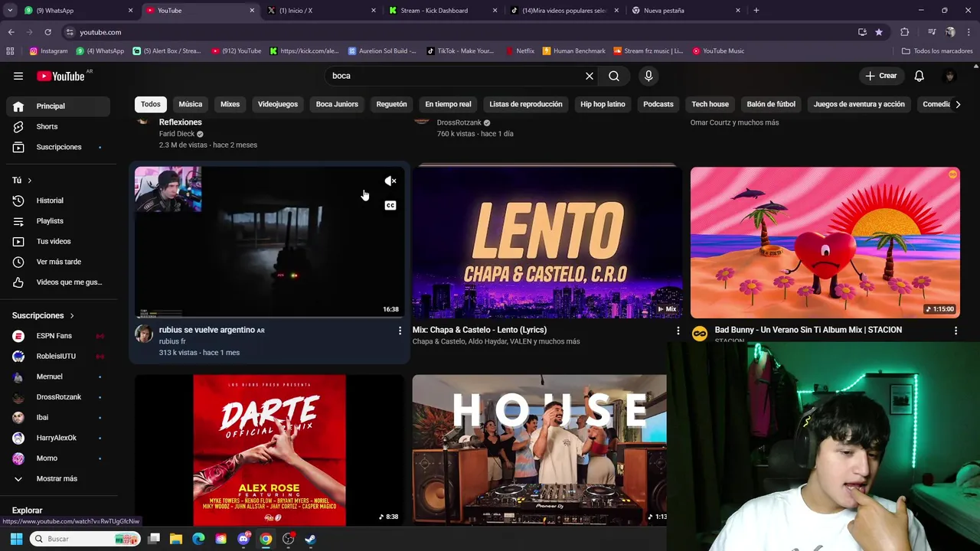The height and width of the screenshot is (551, 980).
Task: Open ESPN Fans channel
Action: click(58, 335)
